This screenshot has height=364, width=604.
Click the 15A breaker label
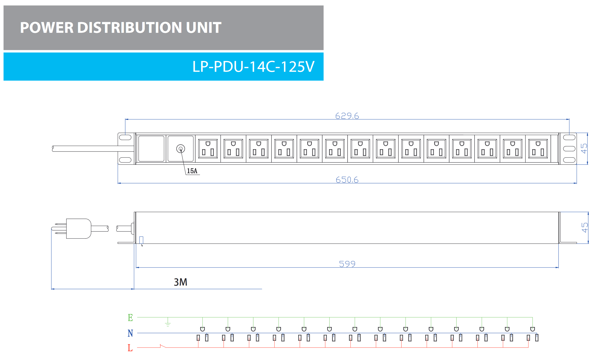coord(192,171)
